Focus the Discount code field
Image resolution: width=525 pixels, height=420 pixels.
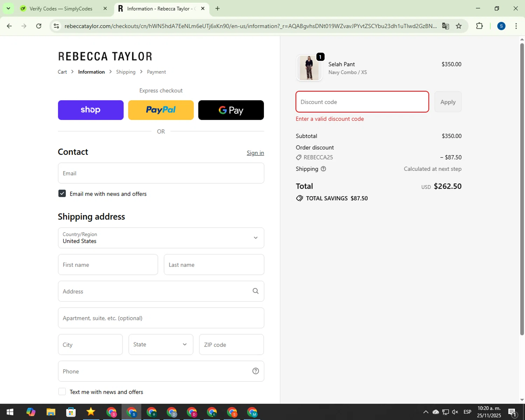pos(362,102)
